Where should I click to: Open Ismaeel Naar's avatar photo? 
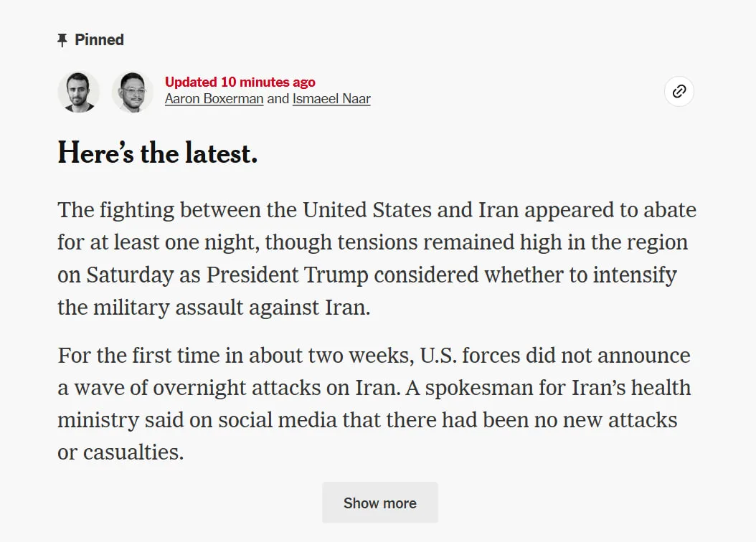click(133, 92)
